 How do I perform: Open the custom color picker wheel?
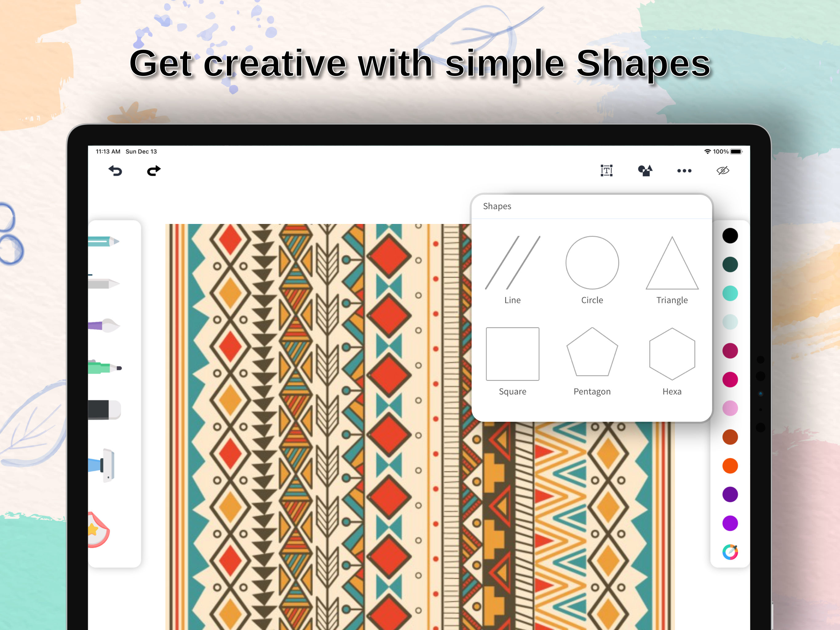pyautogui.click(x=730, y=552)
